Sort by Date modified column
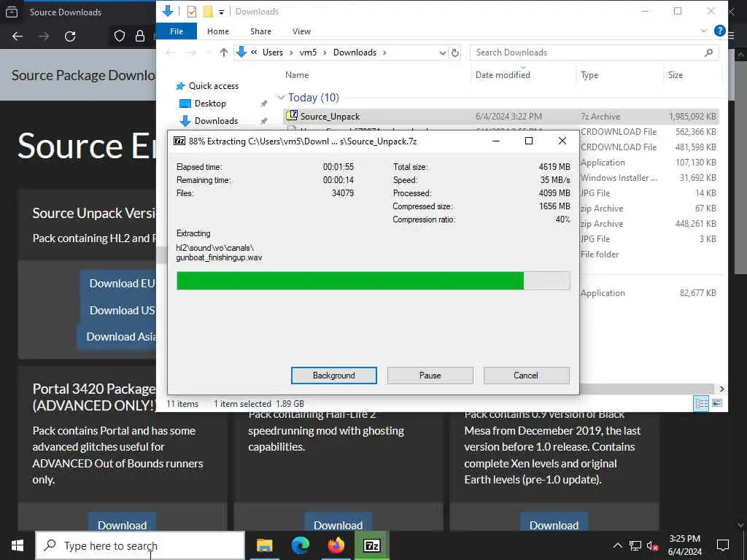The image size is (747, 560). pyautogui.click(x=503, y=75)
